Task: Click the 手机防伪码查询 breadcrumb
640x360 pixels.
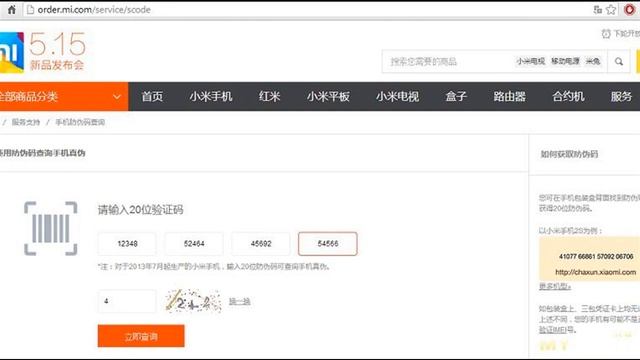Action: coord(80,122)
